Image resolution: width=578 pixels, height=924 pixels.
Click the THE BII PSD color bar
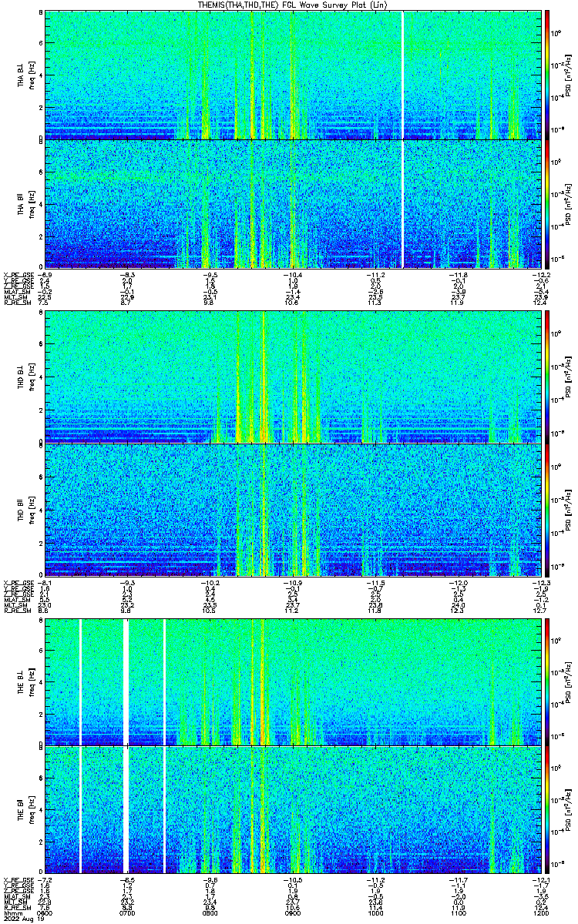547,810
